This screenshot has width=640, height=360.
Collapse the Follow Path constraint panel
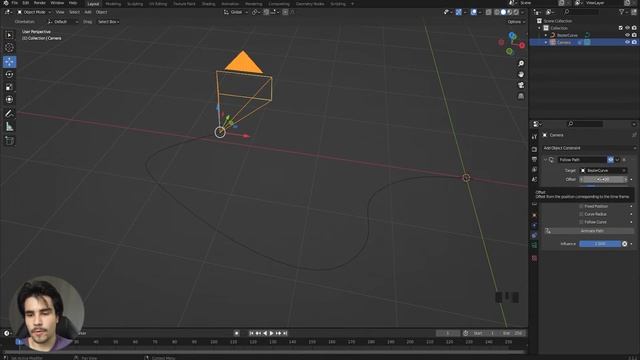(x=545, y=160)
